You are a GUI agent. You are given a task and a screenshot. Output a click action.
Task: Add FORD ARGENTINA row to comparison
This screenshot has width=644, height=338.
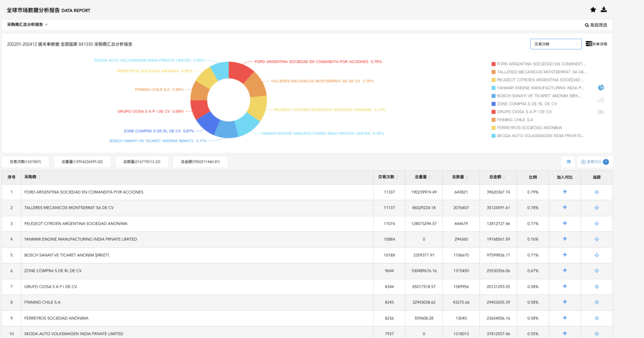pos(565,192)
